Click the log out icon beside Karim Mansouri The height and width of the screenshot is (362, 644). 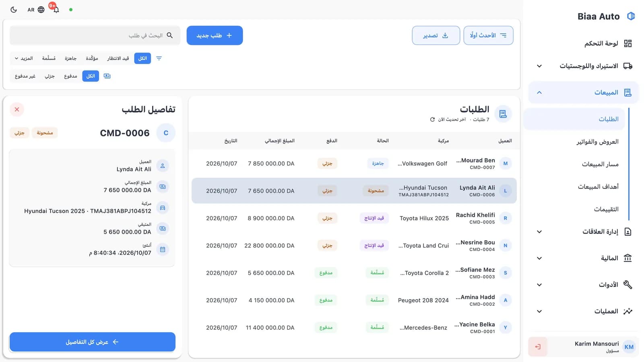coord(538,347)
